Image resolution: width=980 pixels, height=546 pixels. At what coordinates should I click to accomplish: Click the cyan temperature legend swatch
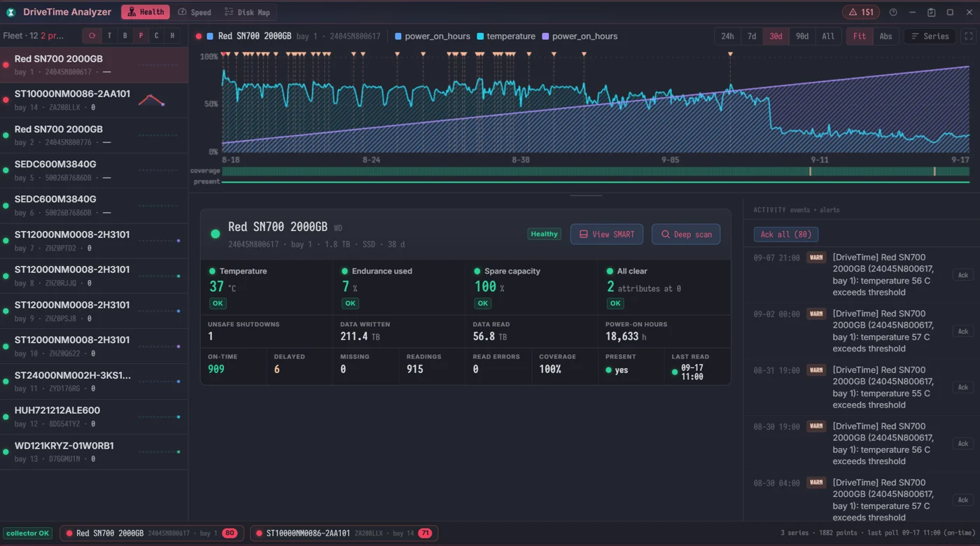[x=480, y=36]
